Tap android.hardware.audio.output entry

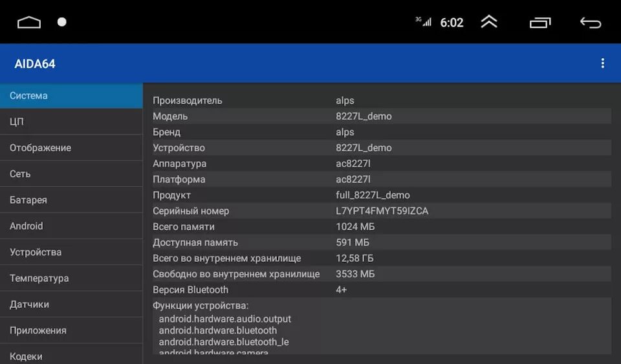tap(225, 319)
